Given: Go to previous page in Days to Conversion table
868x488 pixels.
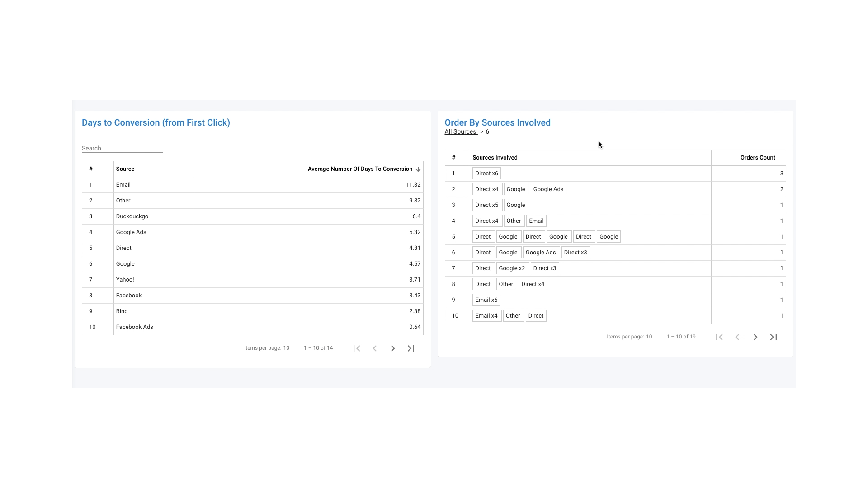Looking at the screenshot, I should click(374, 348).
